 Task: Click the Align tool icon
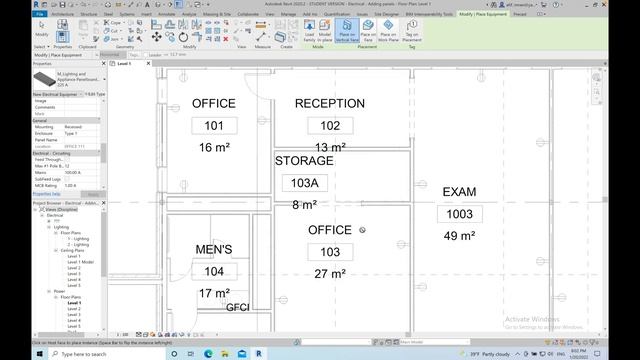pyautogui.click(x=156, y=24)
